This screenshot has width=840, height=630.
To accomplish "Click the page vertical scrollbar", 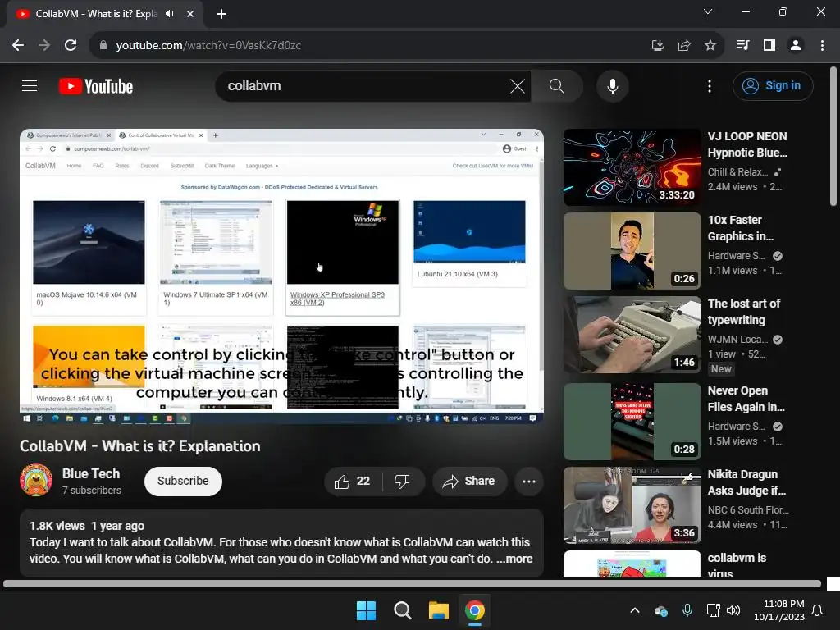I will [833, 136].
